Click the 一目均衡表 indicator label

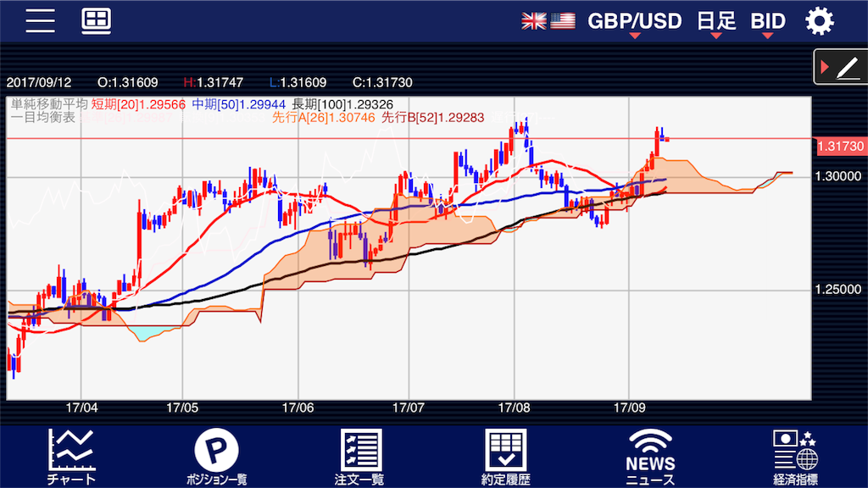pos(42,117)
